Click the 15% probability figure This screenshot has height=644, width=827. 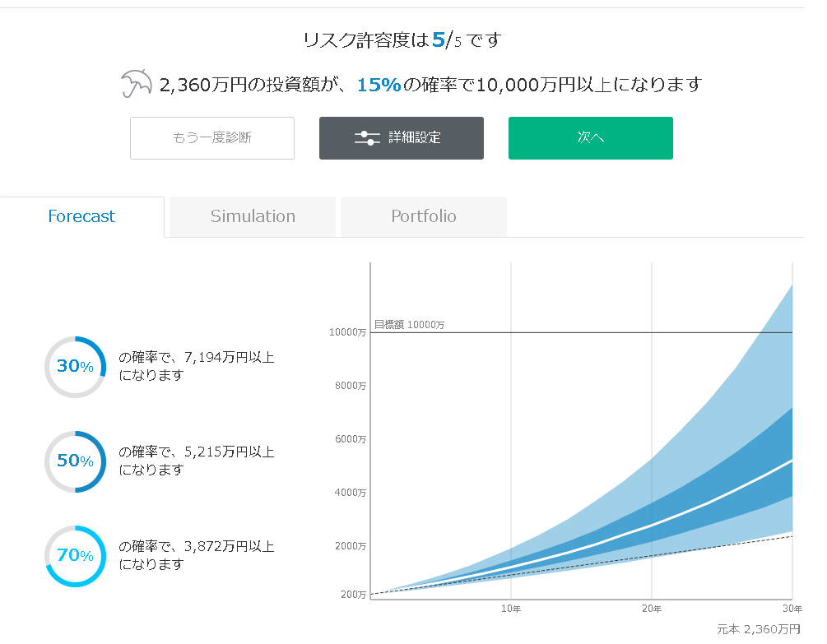[379, 85]
